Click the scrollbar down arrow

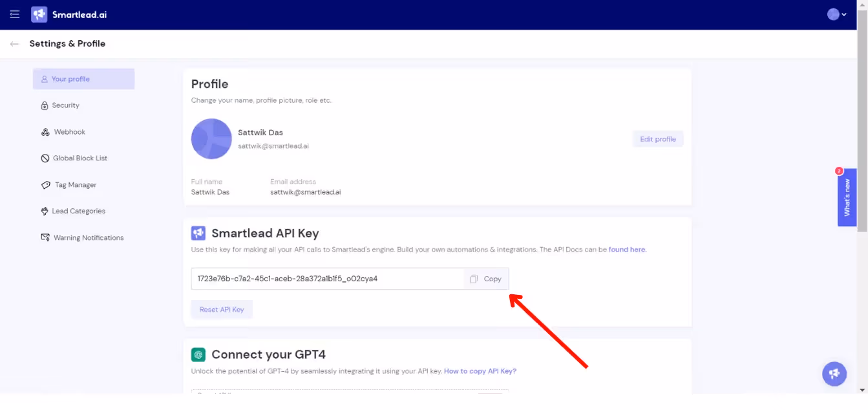point(863,390)
